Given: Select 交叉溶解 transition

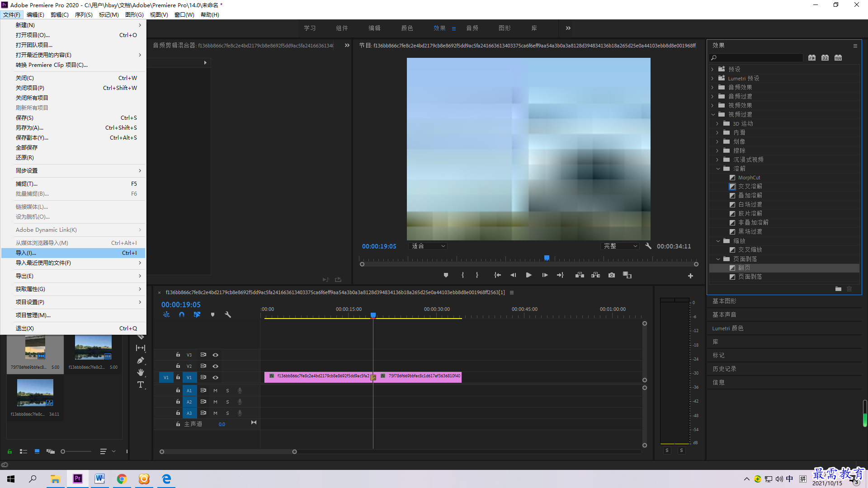Looking at the screenshot, I should coord(750,186).
